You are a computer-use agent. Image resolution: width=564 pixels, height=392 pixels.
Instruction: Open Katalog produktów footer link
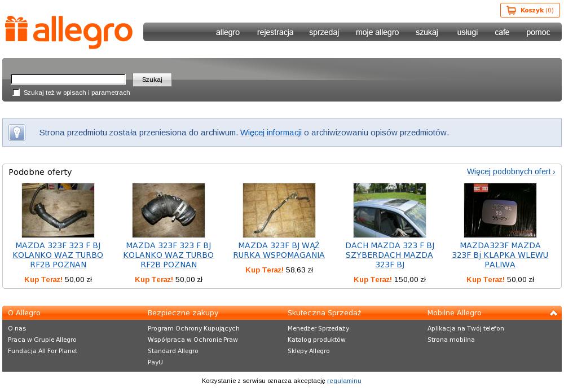point(316,340)
